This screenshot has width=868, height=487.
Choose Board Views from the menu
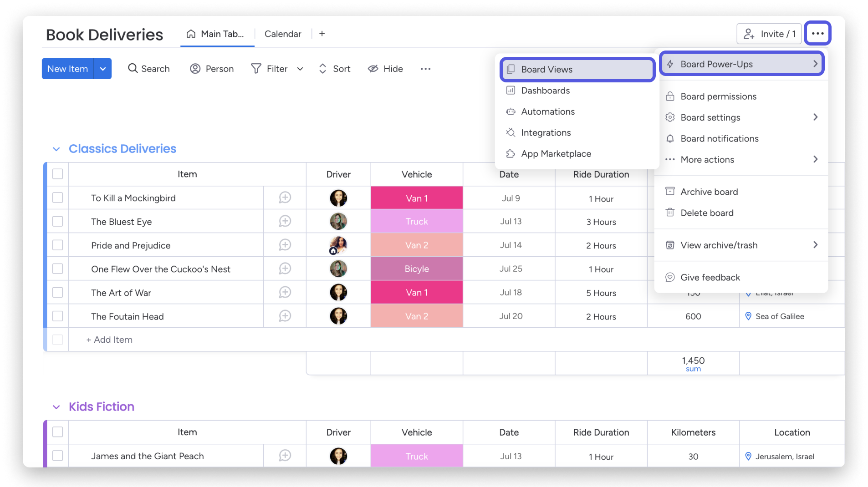pos(546,69)
